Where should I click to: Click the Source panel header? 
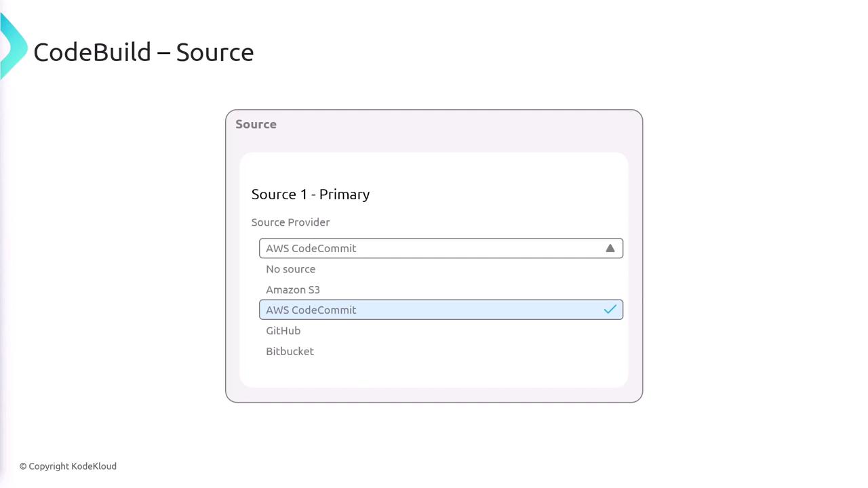coord(256,124)
